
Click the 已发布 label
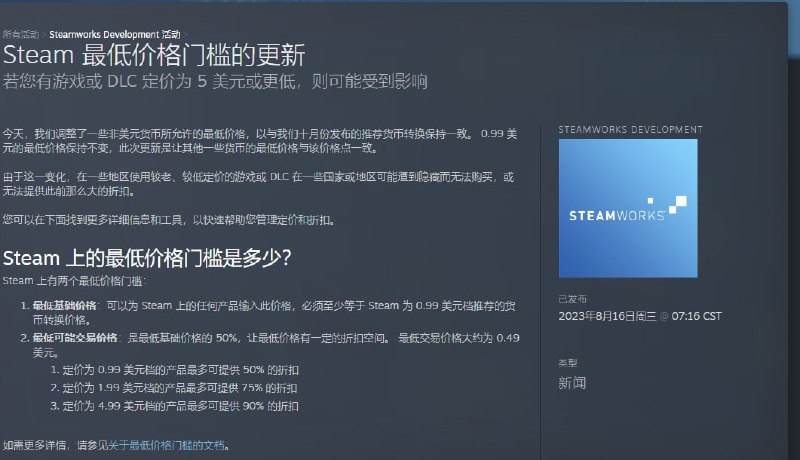click(x=572, y=299)
